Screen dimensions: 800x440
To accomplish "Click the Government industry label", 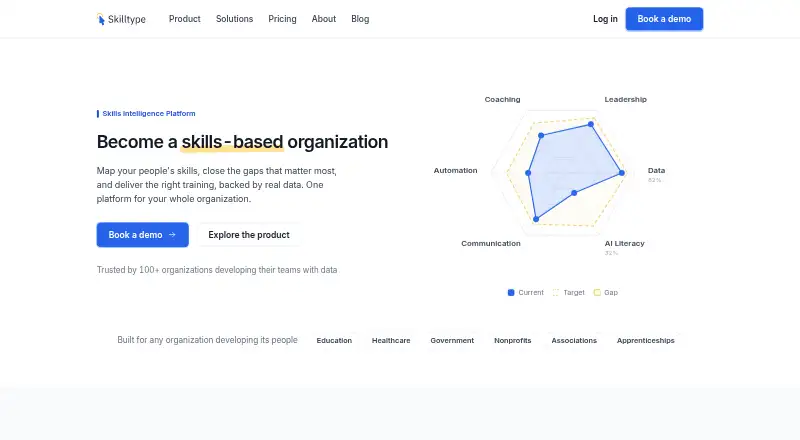I will click(x=452, y=340).
